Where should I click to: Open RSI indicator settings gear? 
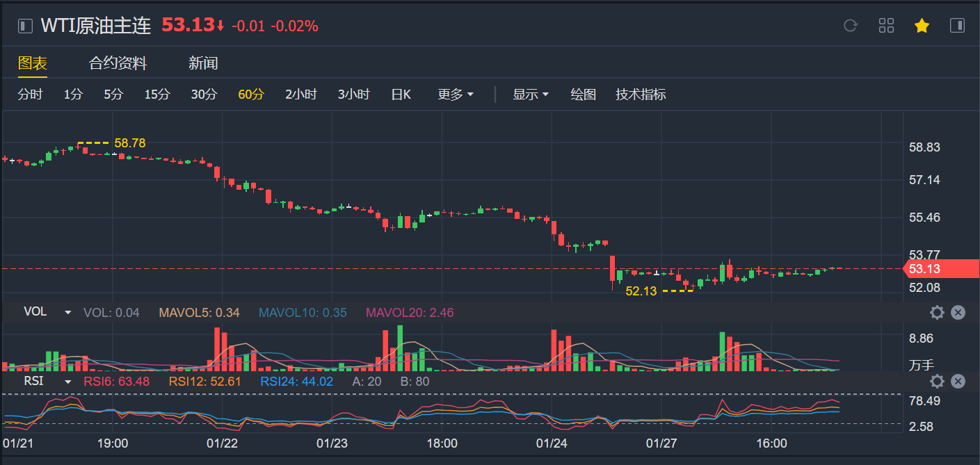coord(937,381)
